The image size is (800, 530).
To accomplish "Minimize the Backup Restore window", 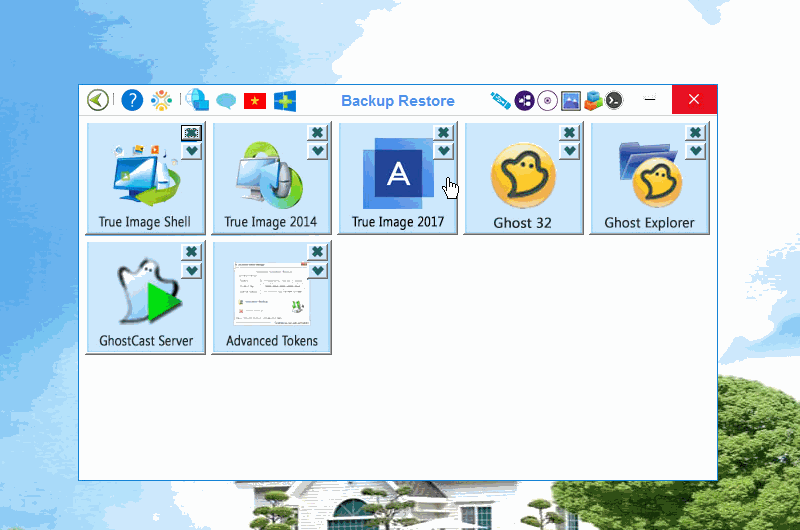I will coord(649,99).
